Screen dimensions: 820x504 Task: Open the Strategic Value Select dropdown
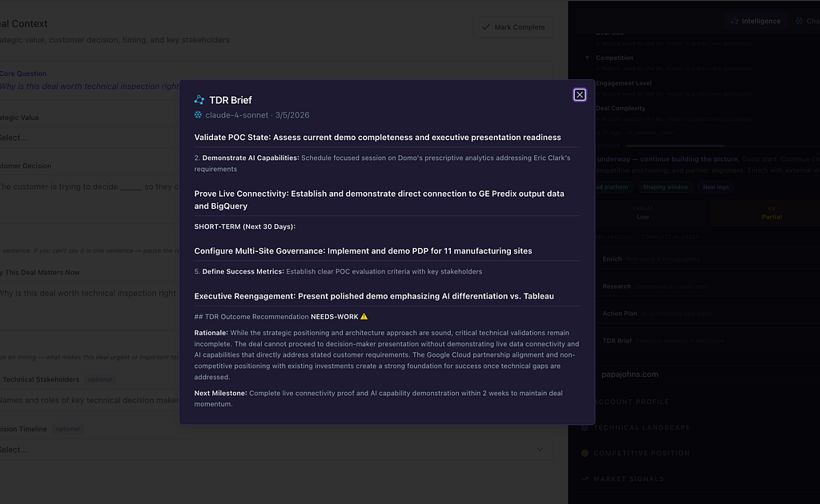tap(89, 138)
